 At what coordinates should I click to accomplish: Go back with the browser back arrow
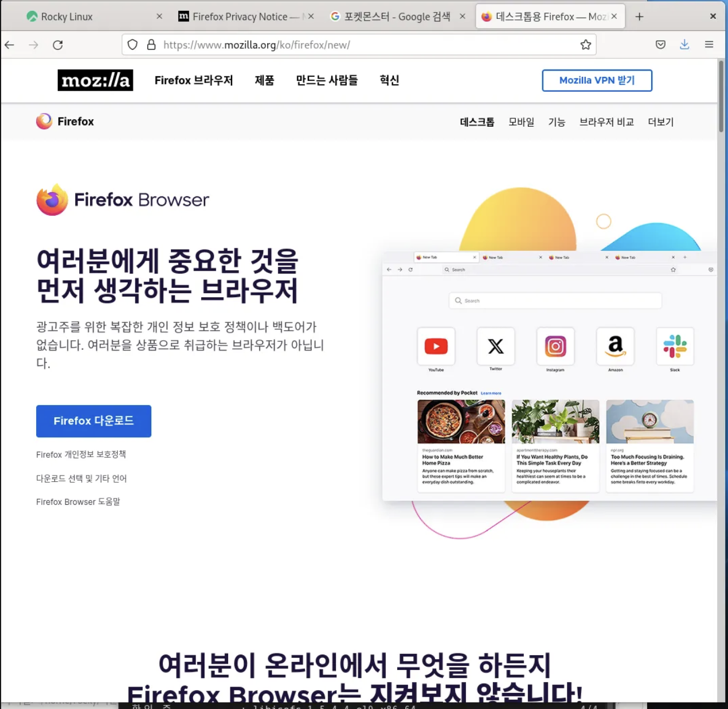(10, 45)
